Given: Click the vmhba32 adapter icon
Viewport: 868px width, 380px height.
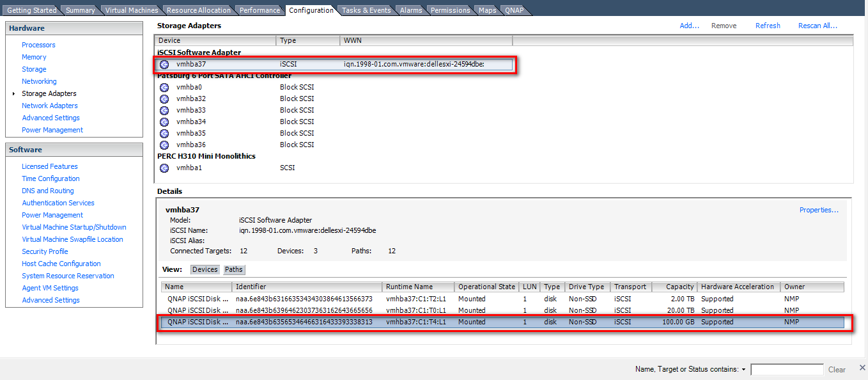Looking at the screenshot, I should point(164,99).
